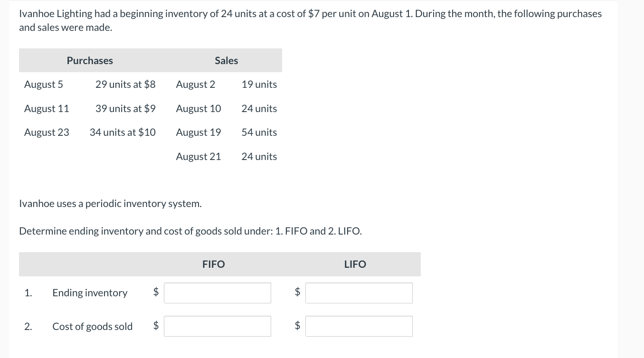The height and width of the screenshot is (358, 644).
Task: Select the August 11 purchase date
Action: (47, 109)
